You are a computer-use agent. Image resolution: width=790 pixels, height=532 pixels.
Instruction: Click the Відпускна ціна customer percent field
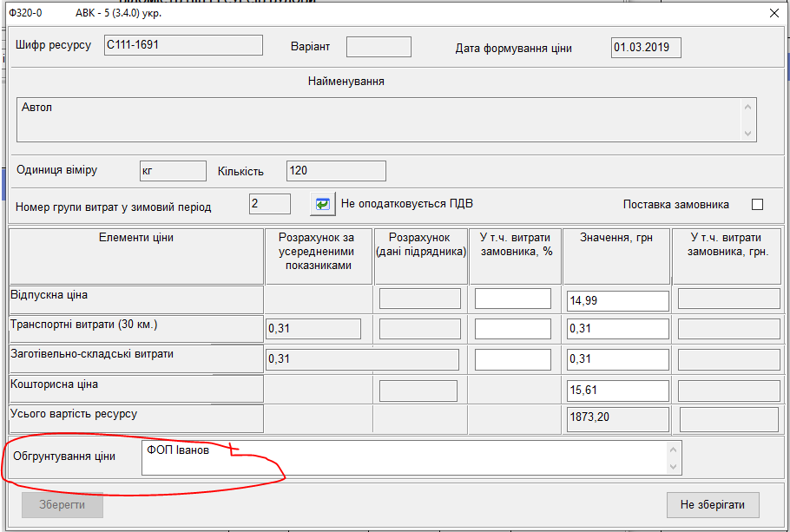point(513,299)
